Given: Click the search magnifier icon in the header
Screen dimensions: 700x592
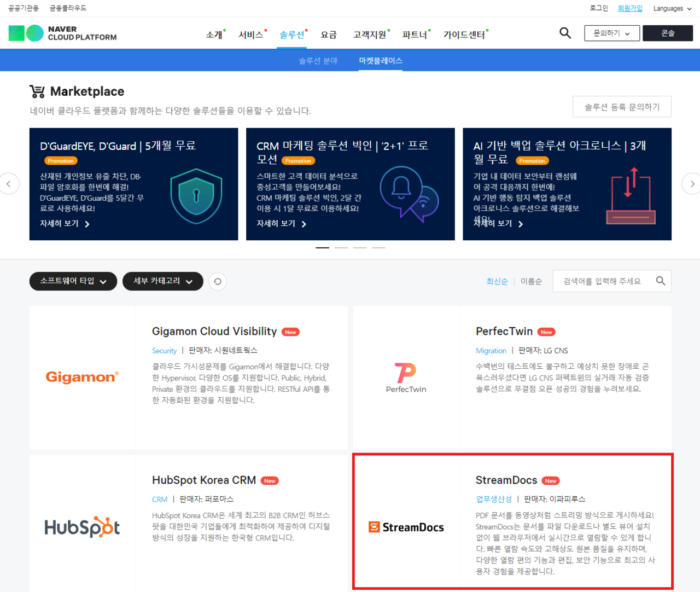Looking at the screenshot, I should pyautogui.click(x=565, y=33).
